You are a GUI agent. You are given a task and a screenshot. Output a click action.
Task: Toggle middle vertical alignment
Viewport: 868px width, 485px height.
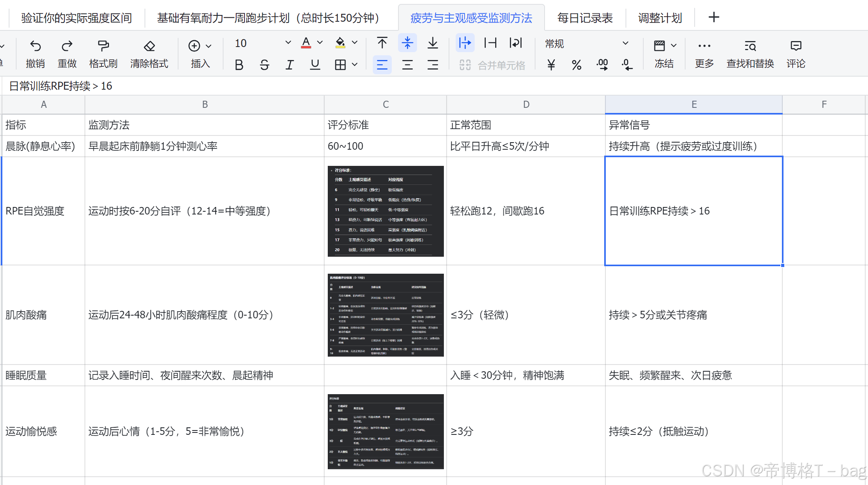coord(408,43)
